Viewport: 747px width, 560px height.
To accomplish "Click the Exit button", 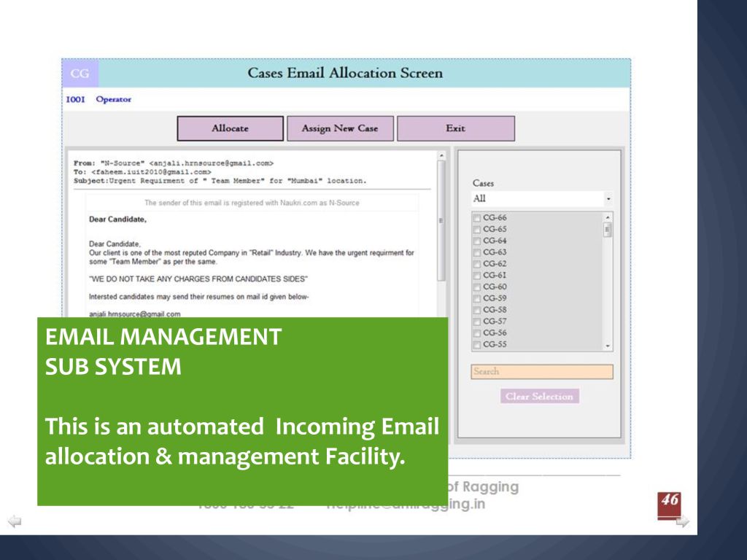I will click(455, 128).
